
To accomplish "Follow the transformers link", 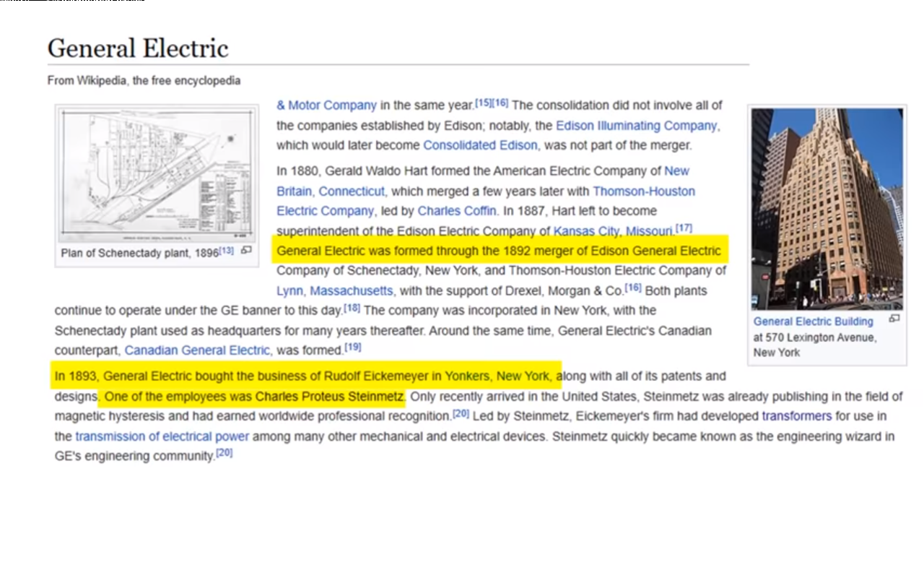I will click(796, 416).
